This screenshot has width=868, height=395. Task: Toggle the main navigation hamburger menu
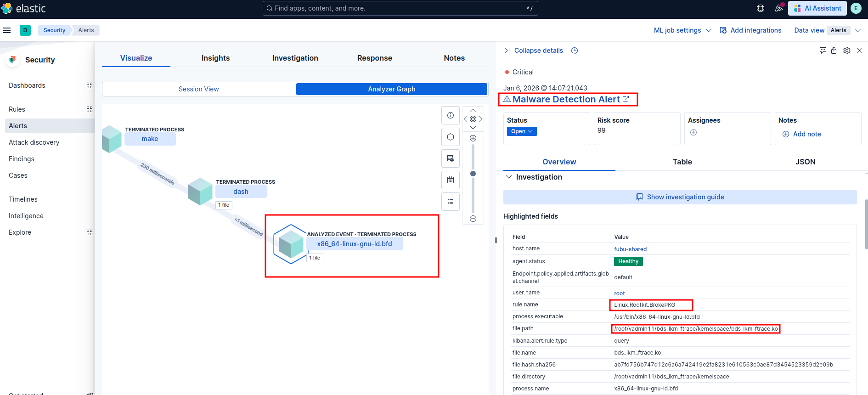pos(7,30)
